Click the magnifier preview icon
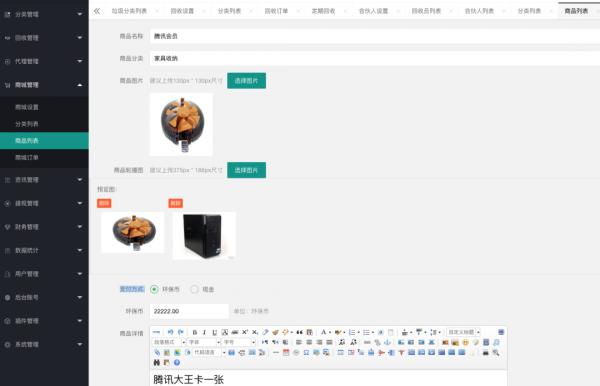The image size is (600, 386). tap(496, 352)
